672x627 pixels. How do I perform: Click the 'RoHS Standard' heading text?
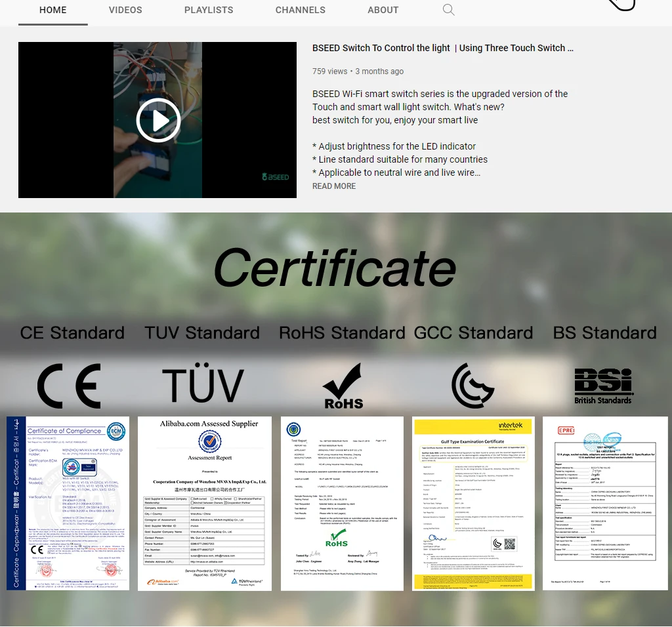pos(342,333)
